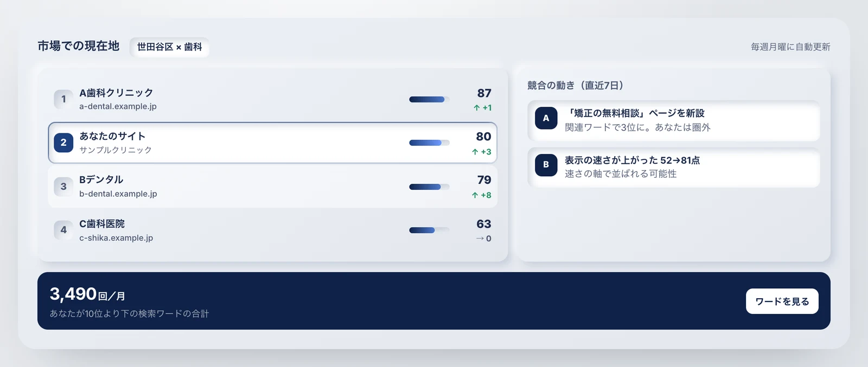Screen dimensions: 868x367
Task: Click green up arrow +8 indicator
Action: click(x=482, y=195)
